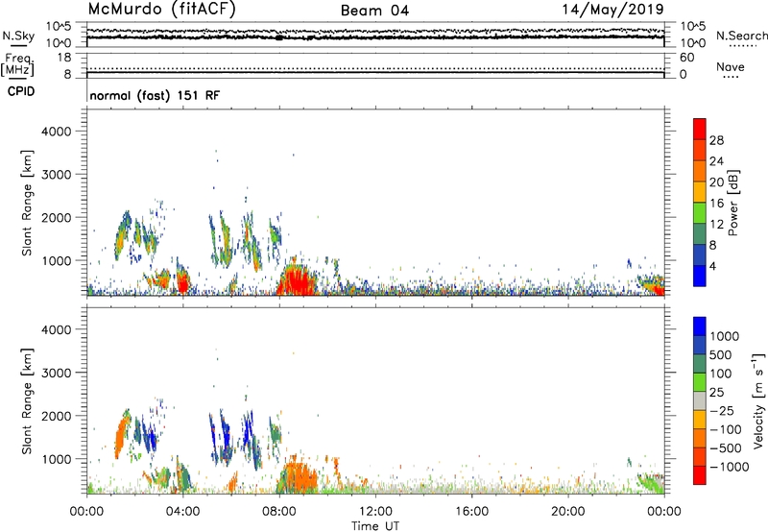The height and width of the screenshot is (532, 768).
Task: Pick the blue bottom segment of power colorbar
Action: click(x=700, y=276)
